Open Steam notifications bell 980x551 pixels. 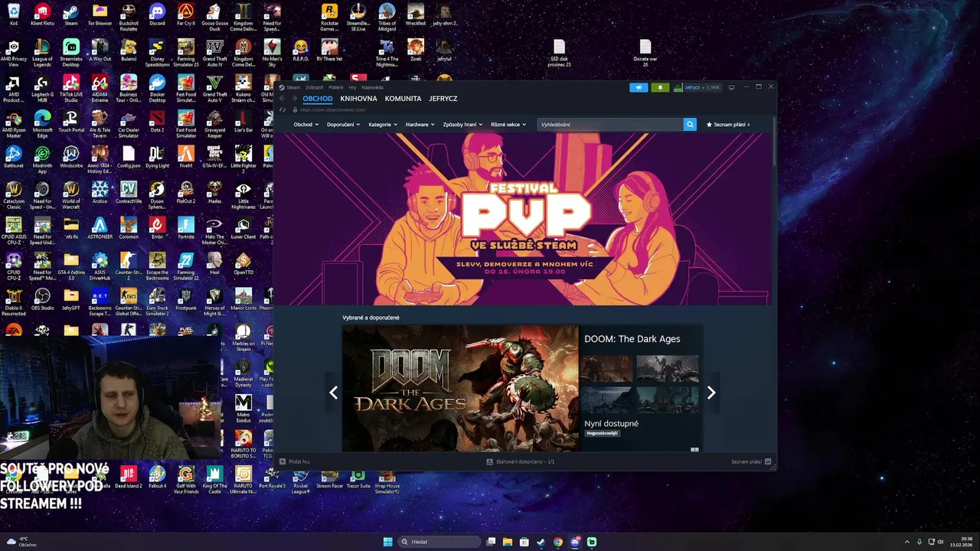click(660, 87)
